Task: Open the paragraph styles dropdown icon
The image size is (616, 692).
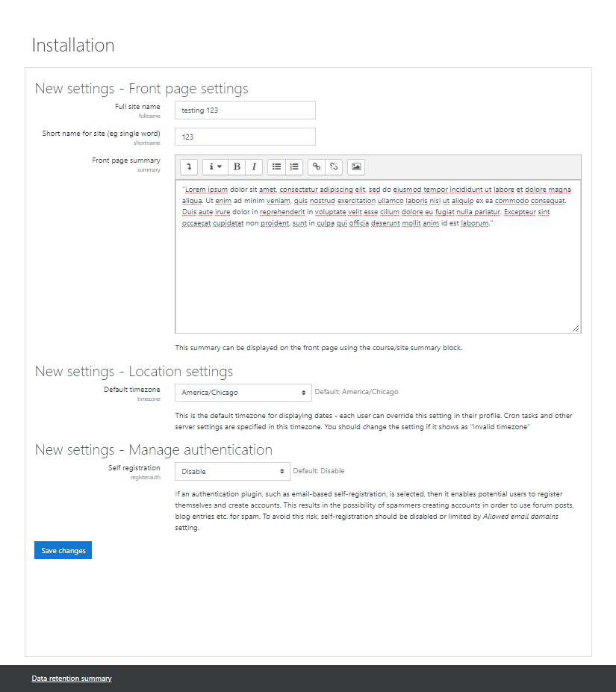Action: pyautogui.click(x=215, y=166)
